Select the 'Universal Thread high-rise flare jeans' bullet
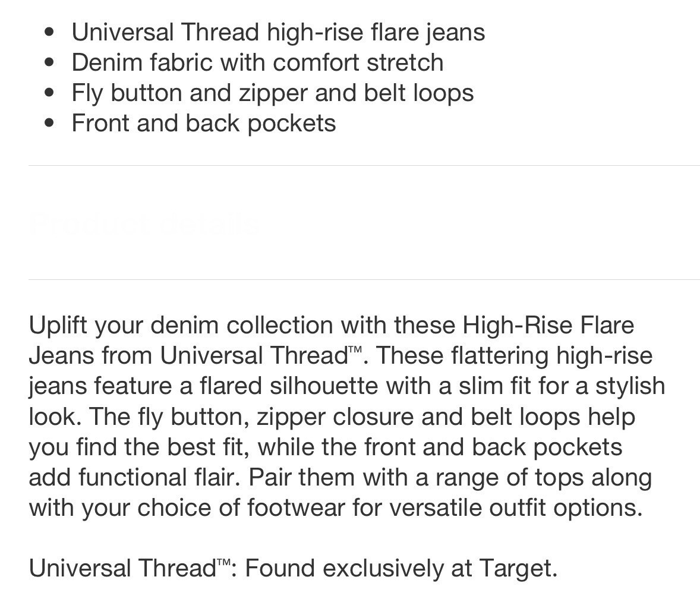700x602 pixels. pos(278,33)
